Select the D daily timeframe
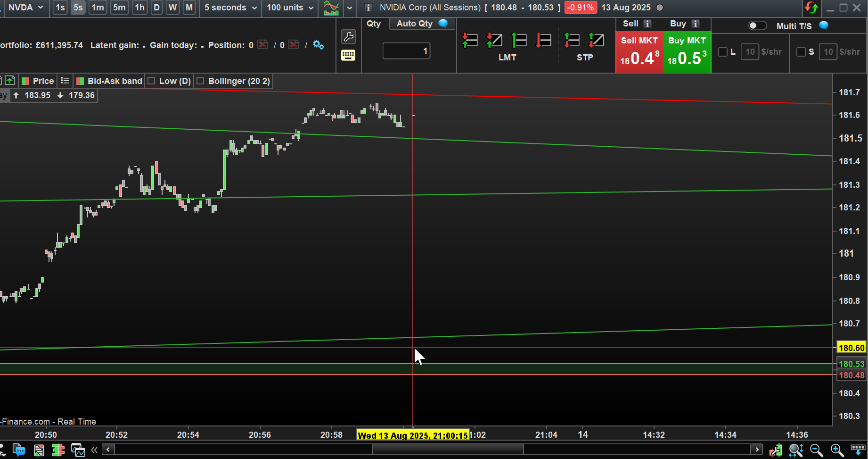This screenshot has height=459, width=868. tap(157, 8)
